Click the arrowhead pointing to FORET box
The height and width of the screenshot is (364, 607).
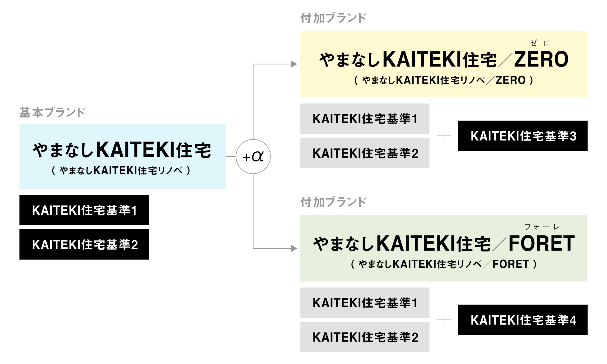click(x=294, y=248)
